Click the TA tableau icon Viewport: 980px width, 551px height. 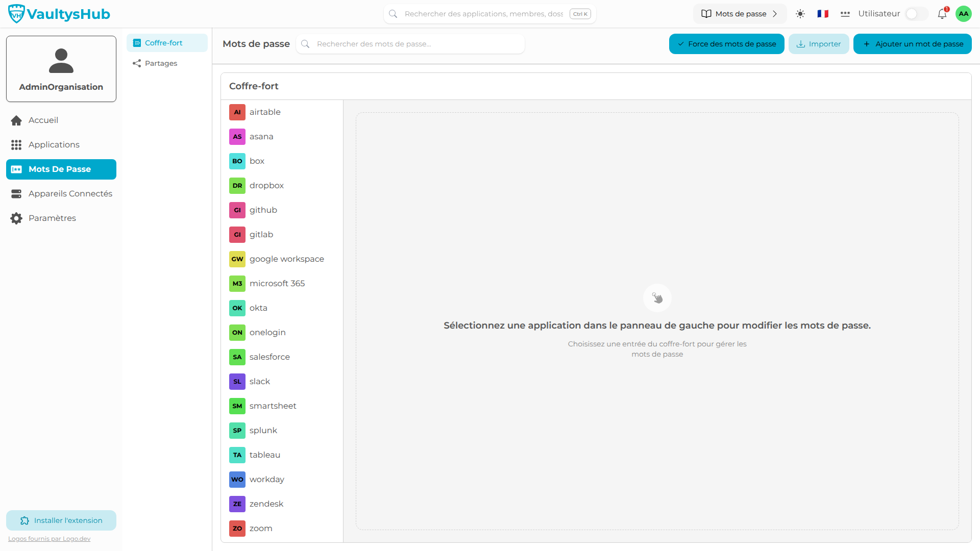237,455
